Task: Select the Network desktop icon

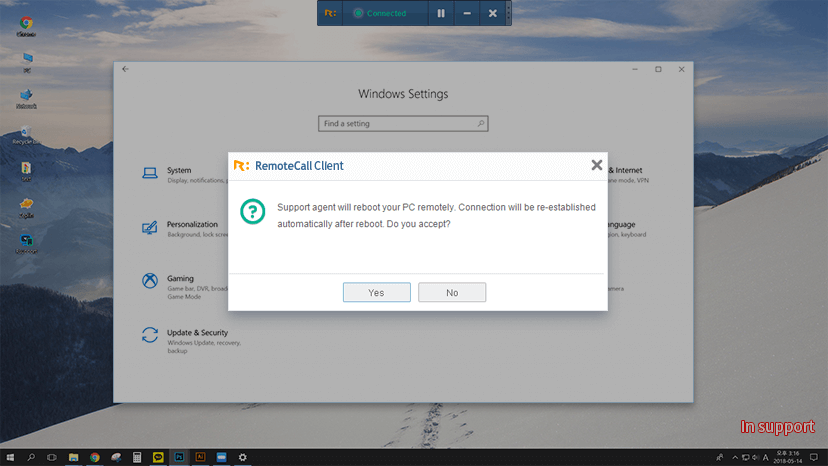Action: click(26, 98)
